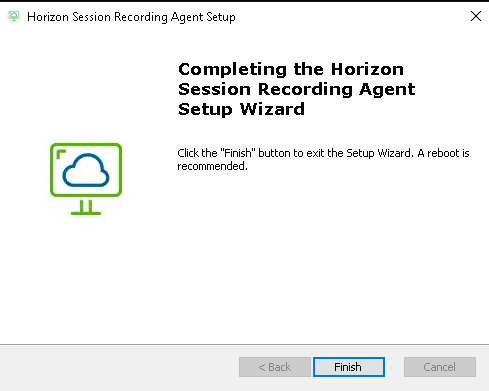Click the installer icon in title bar
Screen dimensions: 489x391
pos(14,16)
